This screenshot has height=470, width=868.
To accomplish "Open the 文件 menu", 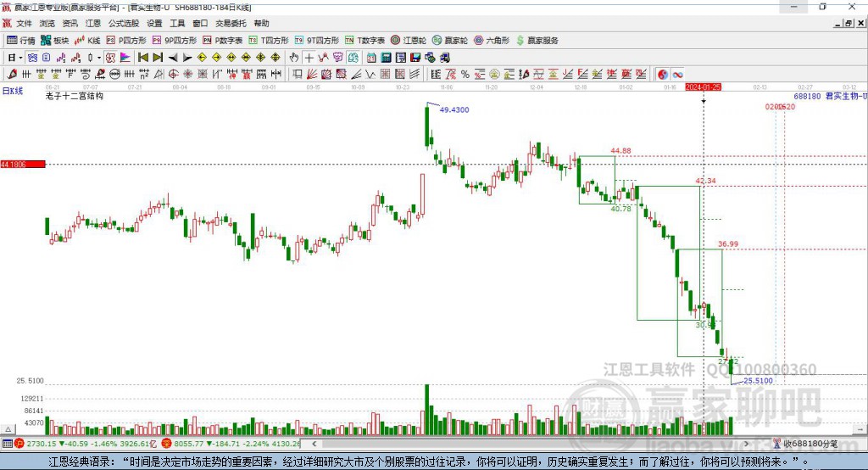I will pos(24,23).
